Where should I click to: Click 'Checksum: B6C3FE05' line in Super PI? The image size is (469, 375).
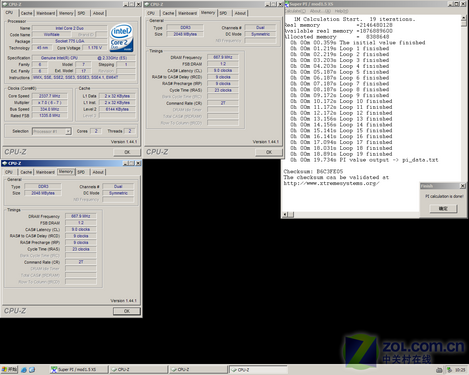coord(313,172)
